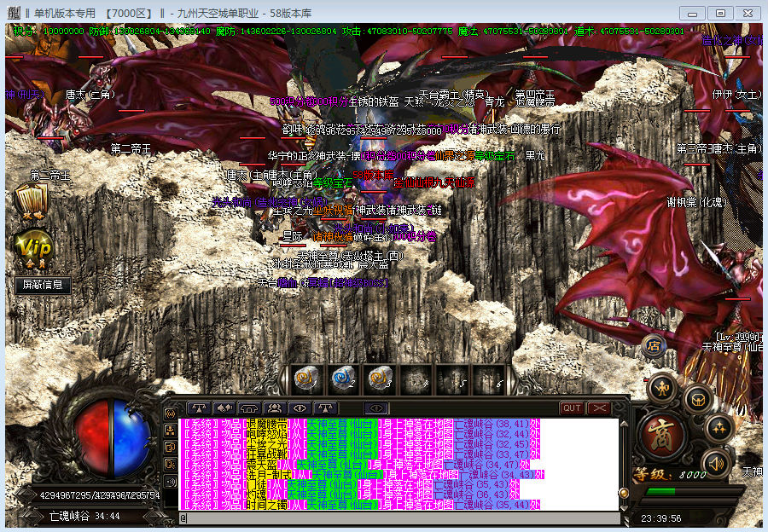Open the character figure panel icon
The width and height of the screenshot is (768, 532).
pyautogui.click(x=662, y=389)
